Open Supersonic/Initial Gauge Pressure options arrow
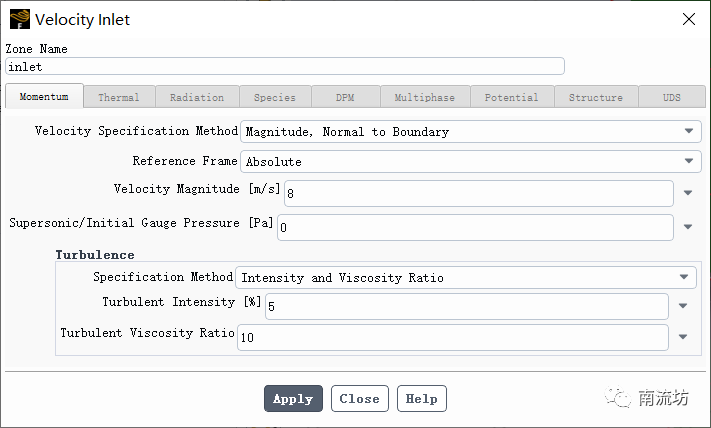The width and height of the screenshot is (711, 428). 688,227
